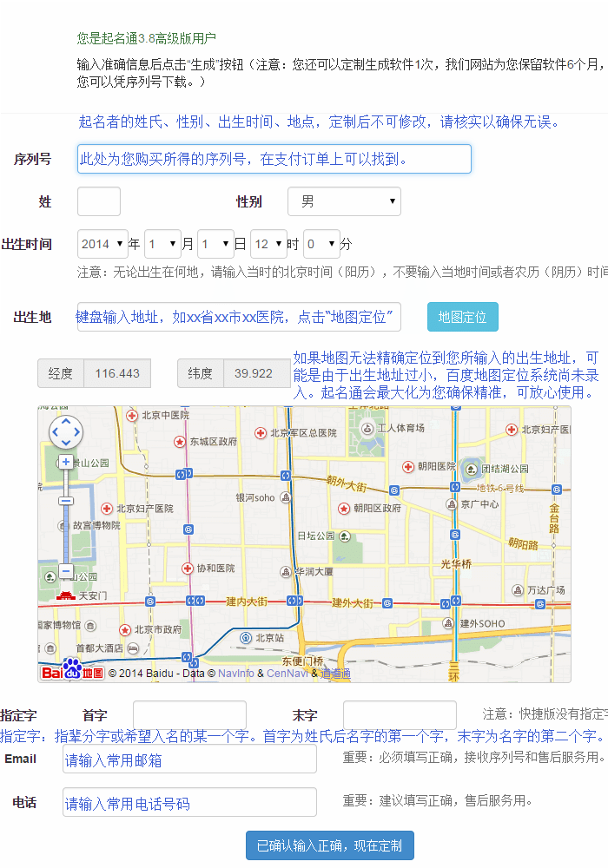Click the map zoom out minus button
Screen dimensions: 608x868
[66, 571]
